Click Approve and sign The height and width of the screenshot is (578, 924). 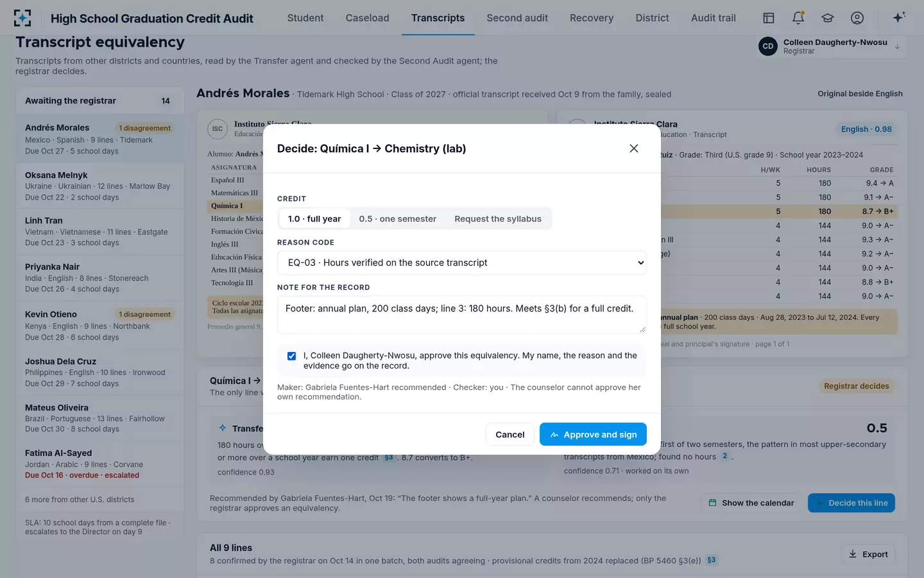593,435
